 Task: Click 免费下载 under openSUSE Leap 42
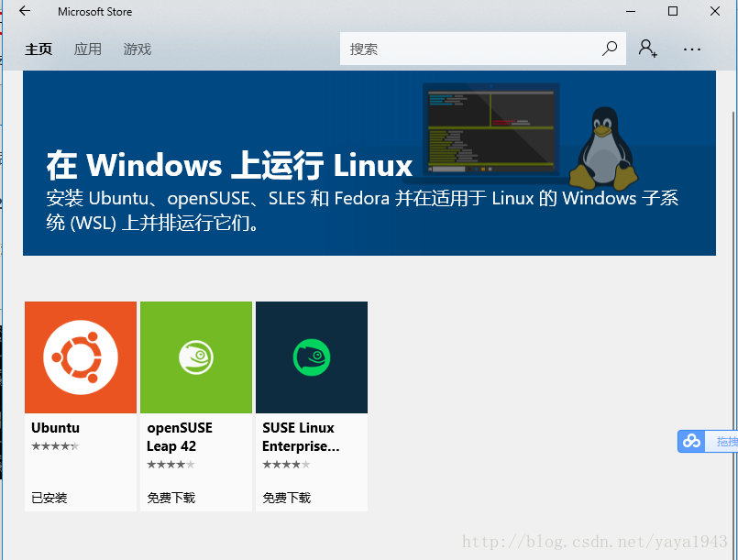[x=171, y=498]
